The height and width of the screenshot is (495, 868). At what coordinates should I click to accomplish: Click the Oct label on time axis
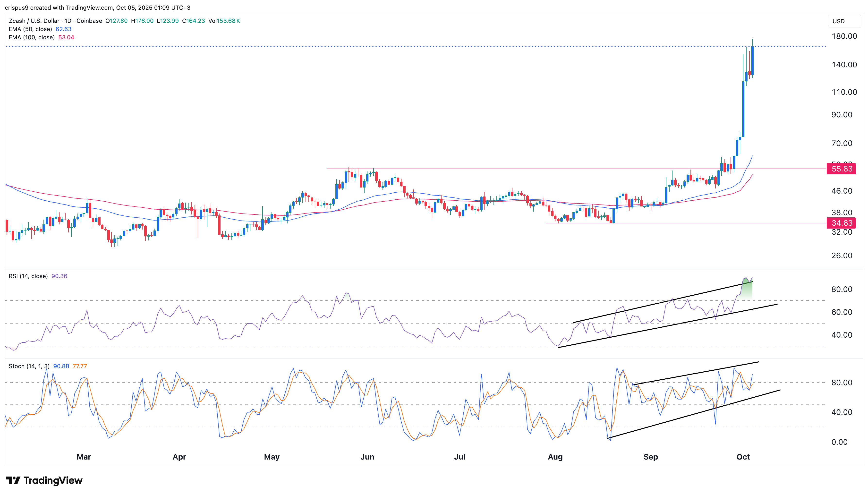[x=743, y=457]
